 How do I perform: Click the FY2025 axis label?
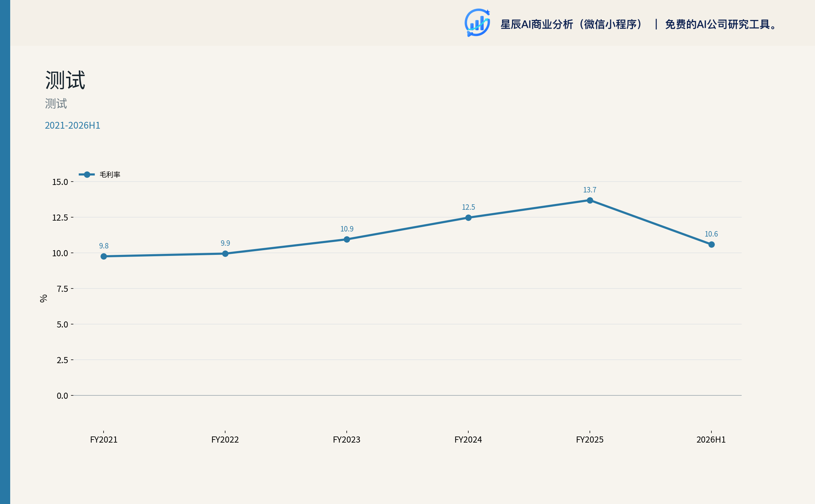(590, 440)
